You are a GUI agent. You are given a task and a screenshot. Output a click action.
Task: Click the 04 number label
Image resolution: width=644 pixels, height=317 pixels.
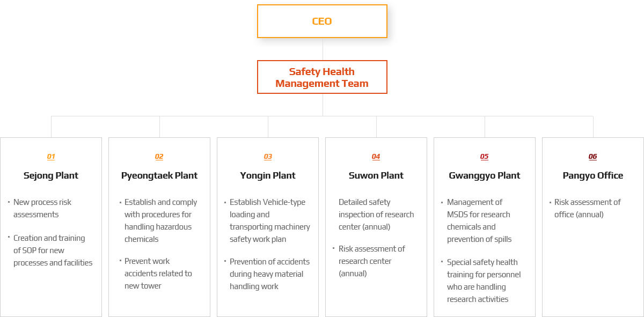point(376,157)
